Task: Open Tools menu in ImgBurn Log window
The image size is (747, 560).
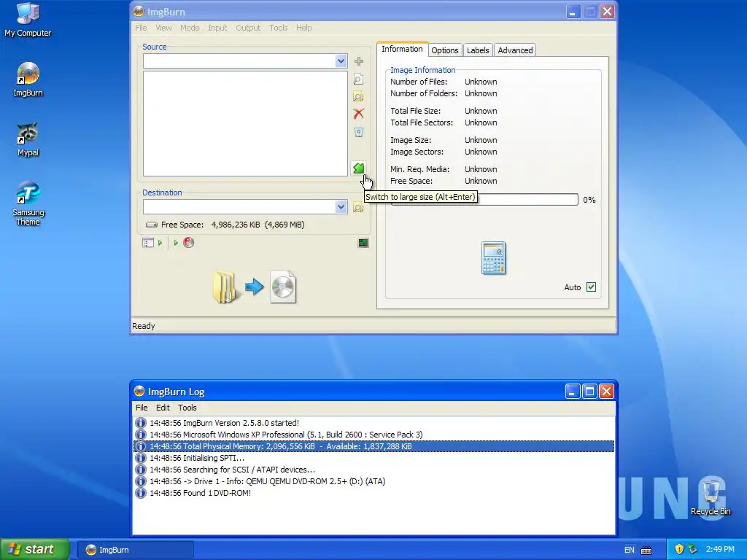Action: tap(187, 408)
